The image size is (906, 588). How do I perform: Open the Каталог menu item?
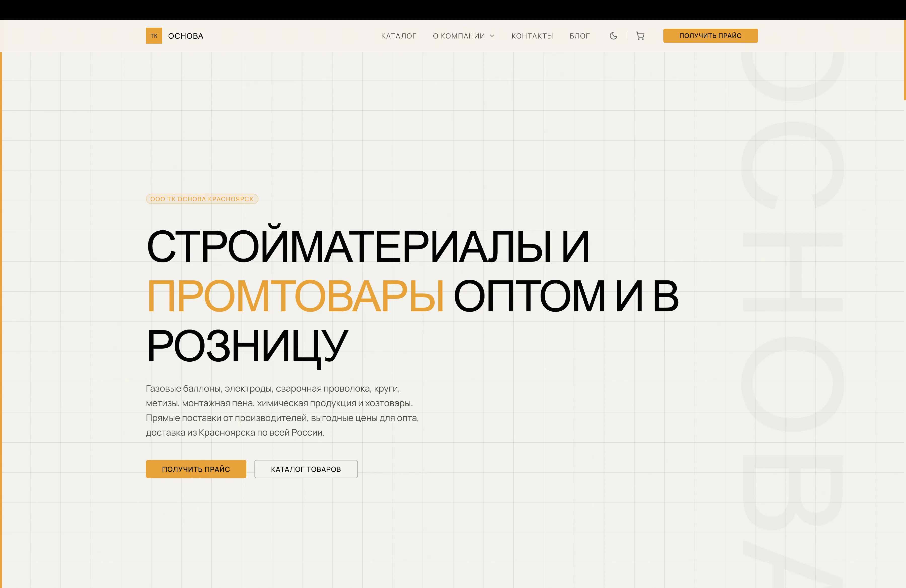pos(399,36)
